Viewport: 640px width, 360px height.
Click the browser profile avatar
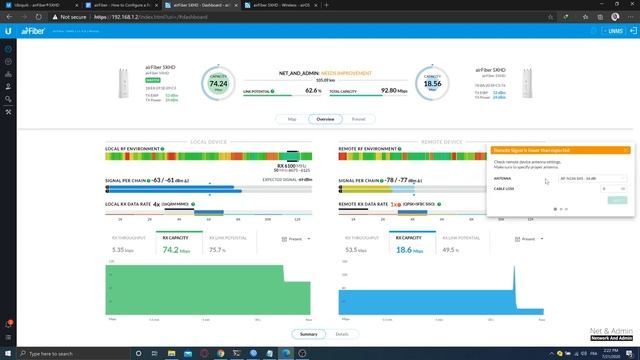coord(615,17)
